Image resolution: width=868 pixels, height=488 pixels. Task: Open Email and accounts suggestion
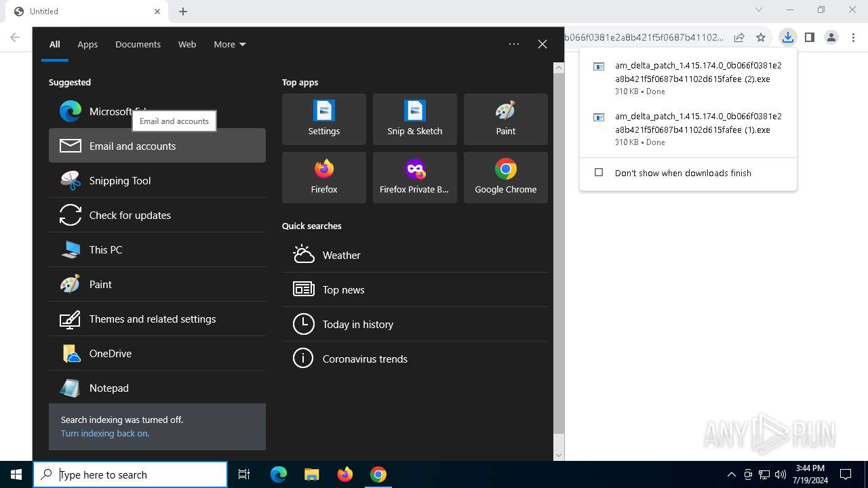point(157,146)
